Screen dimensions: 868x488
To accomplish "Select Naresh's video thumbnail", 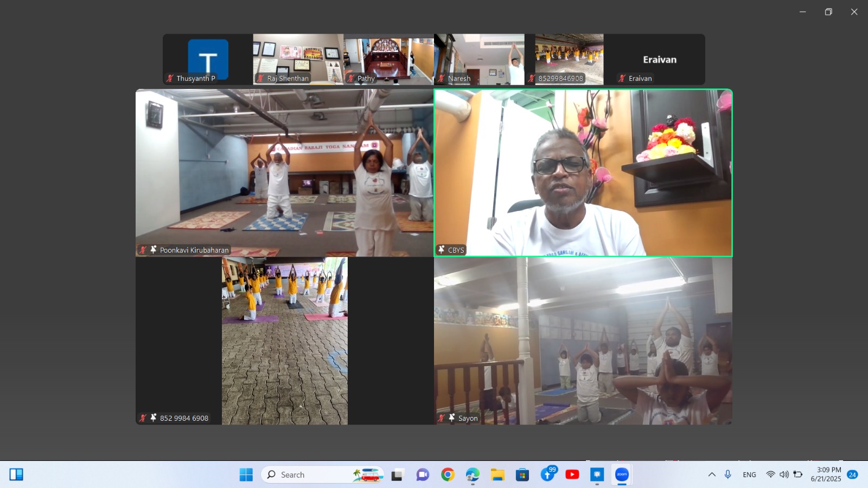I will 479,59.
